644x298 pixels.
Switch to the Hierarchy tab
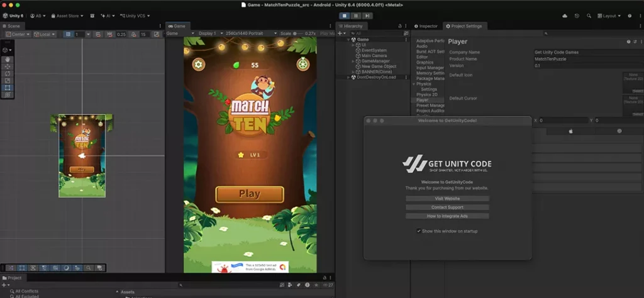point(351,26)
